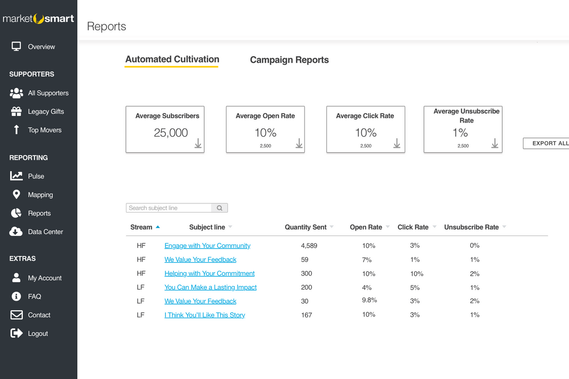Open the Overview monitor icon

[x=16, y=46]
